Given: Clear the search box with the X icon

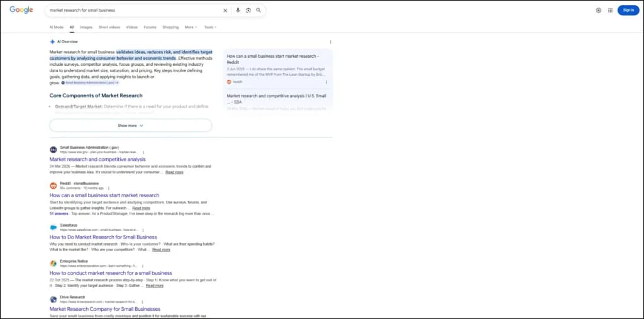Looking at the screenshot, I should 225,10.
